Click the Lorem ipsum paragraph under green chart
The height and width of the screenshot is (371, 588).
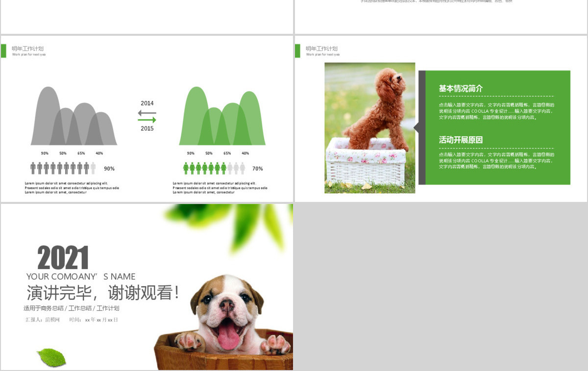tap(220, 188)
